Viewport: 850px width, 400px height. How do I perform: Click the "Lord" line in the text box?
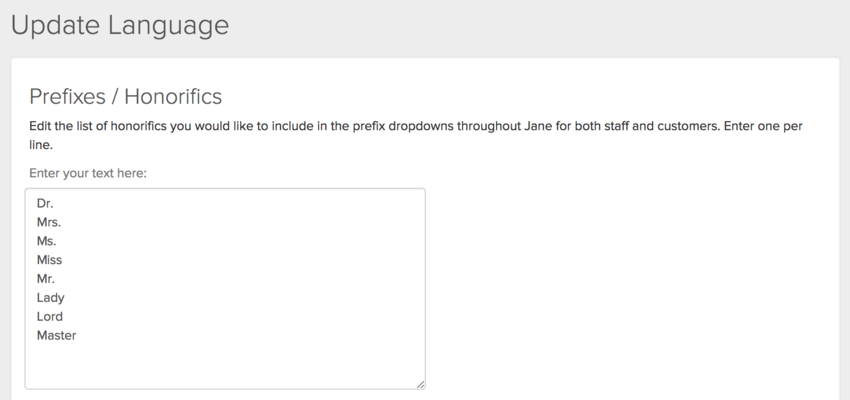(50, 317)
